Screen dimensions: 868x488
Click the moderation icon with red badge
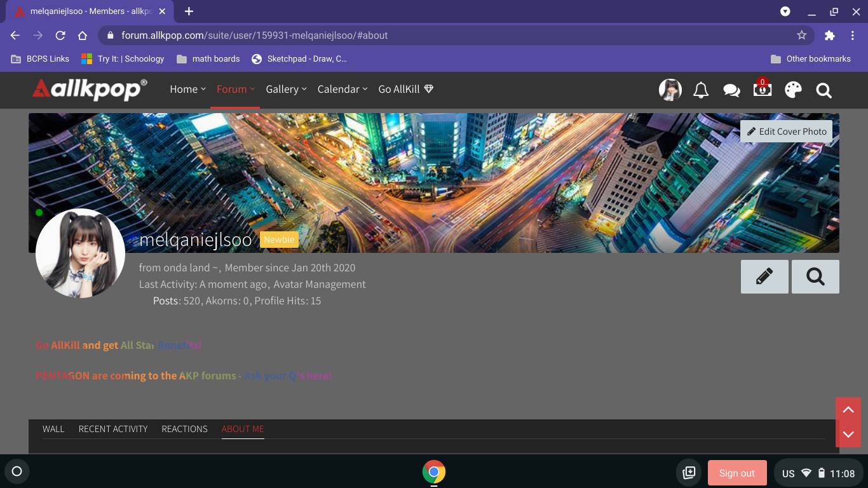pyautogui.click(x=763, y=89)
